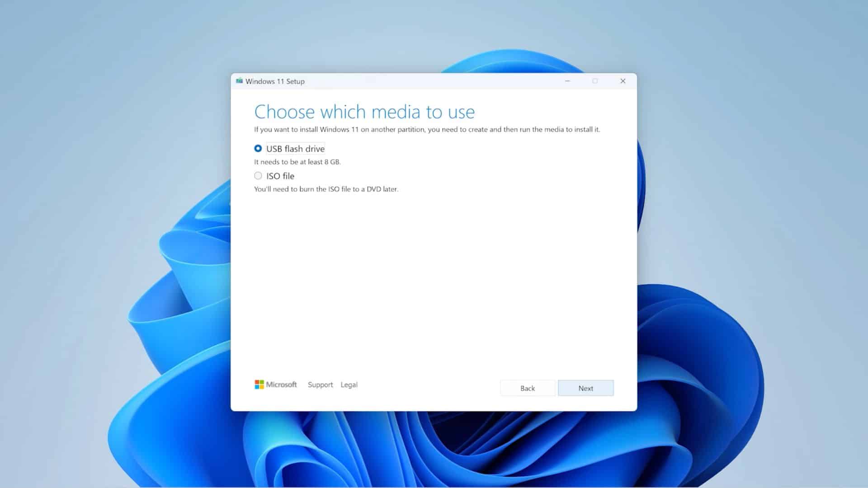Click the Windows 11 Setup minimize button
The image size is (868, 488).
567,81
